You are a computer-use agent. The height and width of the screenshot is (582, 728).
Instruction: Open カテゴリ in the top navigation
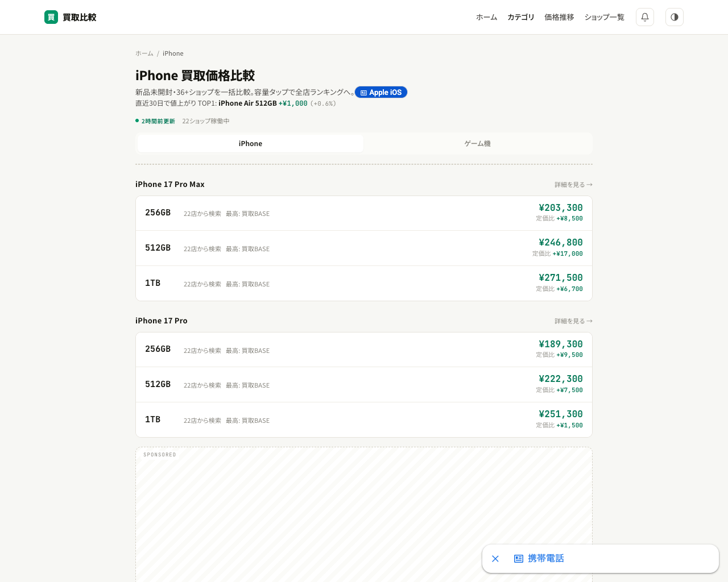point(521,17)
